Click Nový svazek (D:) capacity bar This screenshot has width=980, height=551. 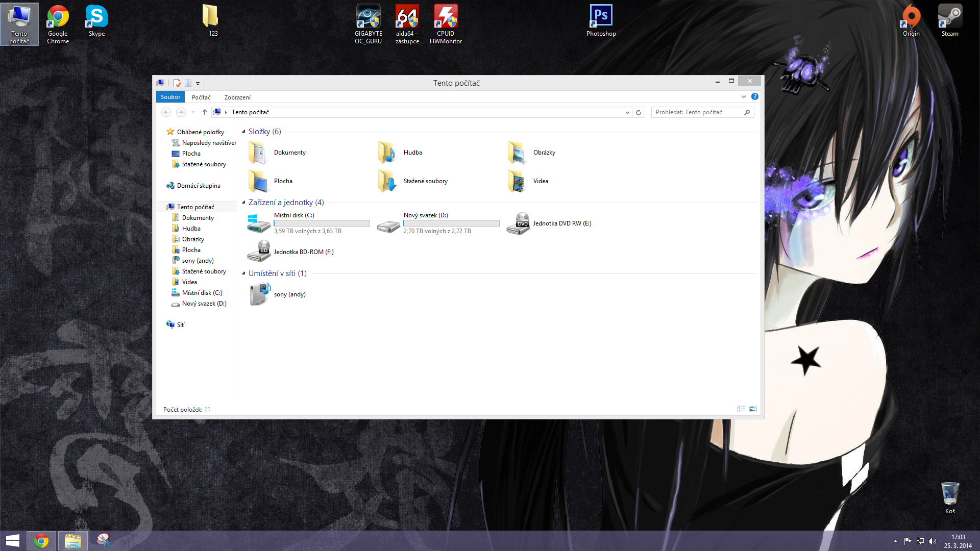[x=451, y=223]
